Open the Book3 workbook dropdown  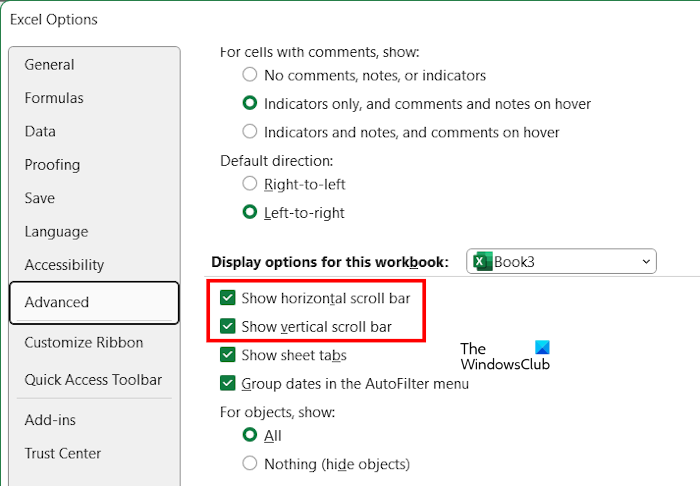click(642, 262)
